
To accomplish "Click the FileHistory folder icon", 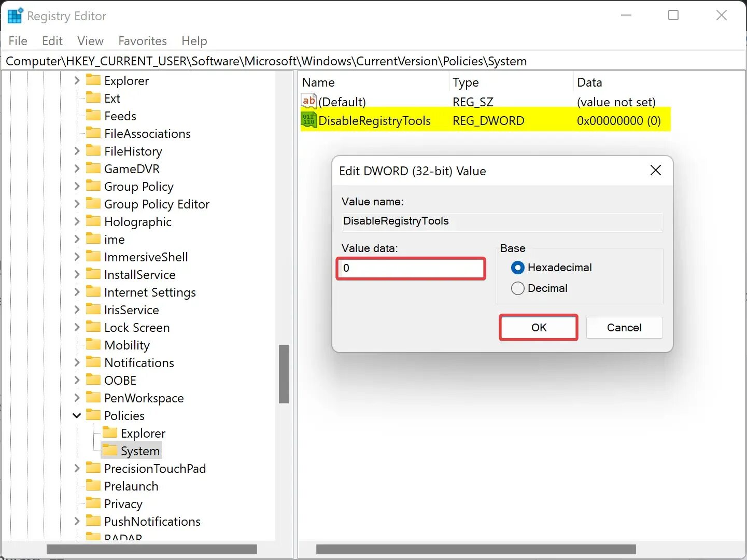I will [93, 150].
